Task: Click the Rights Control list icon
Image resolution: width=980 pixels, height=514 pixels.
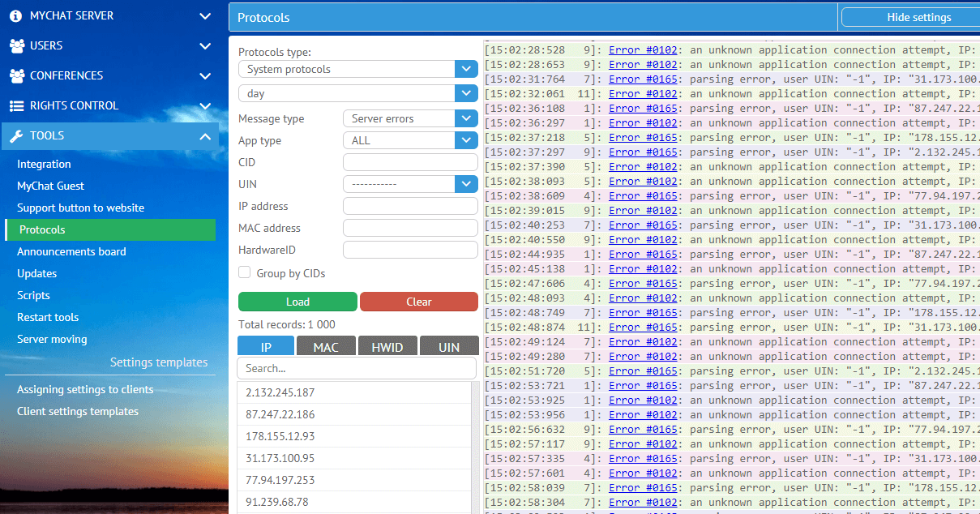Action: [16, 105]
